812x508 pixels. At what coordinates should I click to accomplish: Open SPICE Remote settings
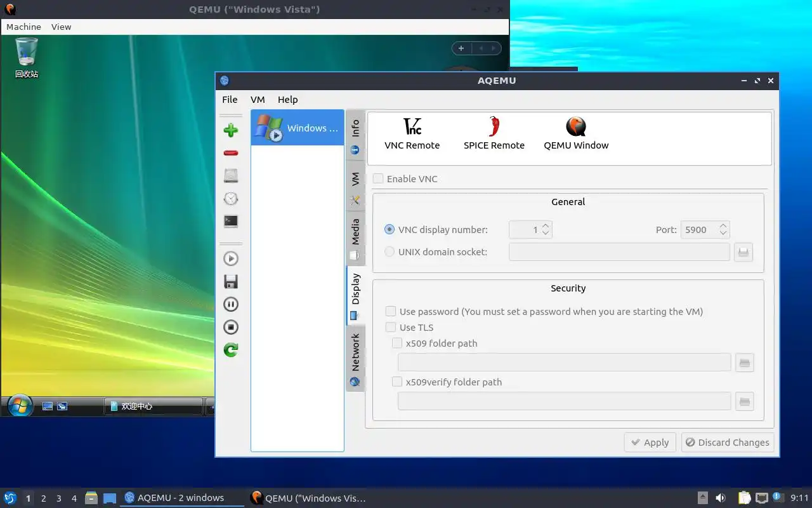pos(494,134)
